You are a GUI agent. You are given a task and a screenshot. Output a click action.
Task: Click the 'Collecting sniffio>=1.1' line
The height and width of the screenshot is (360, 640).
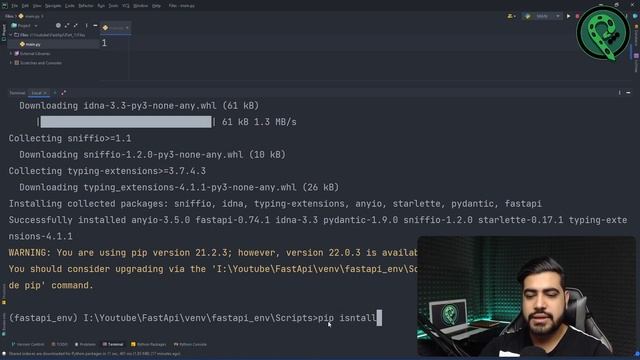click(x=70, y=138)
